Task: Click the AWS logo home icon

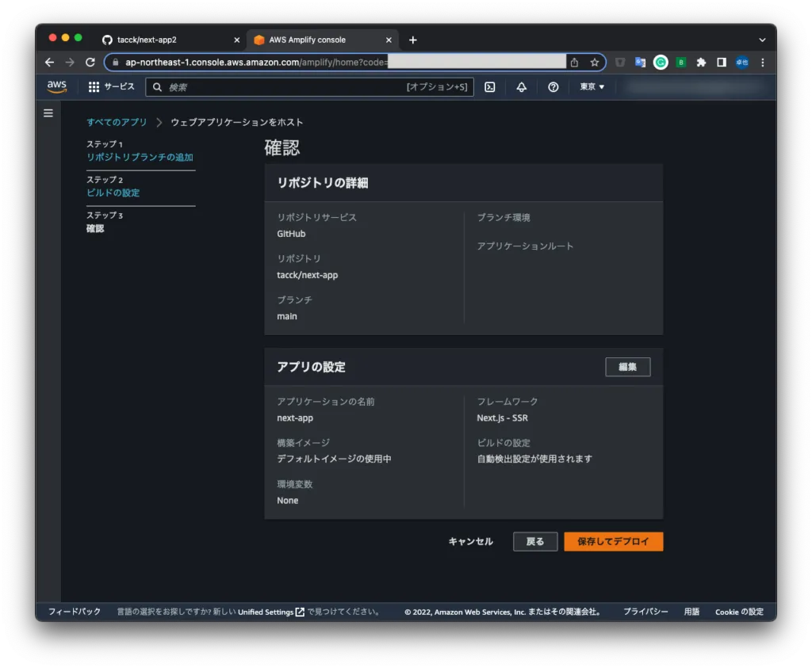Action: 56,87
